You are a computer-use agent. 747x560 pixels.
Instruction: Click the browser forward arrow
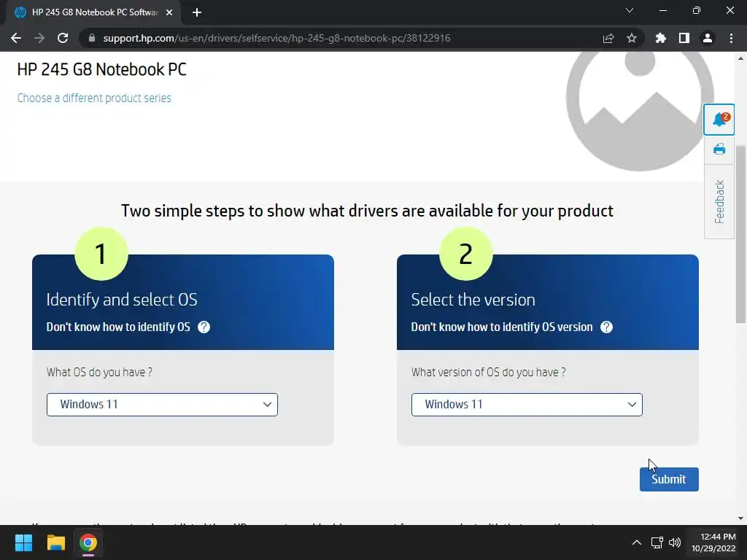[39, 38]
